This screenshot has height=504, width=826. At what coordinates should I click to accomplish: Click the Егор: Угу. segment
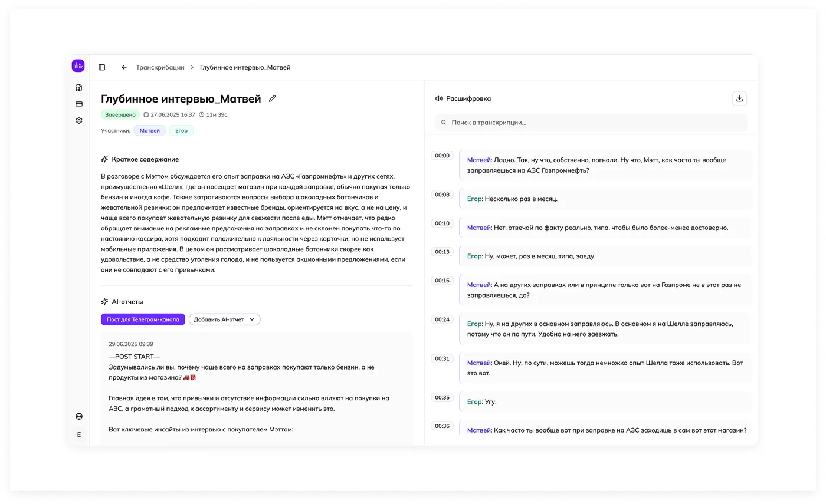pos(605,401)
